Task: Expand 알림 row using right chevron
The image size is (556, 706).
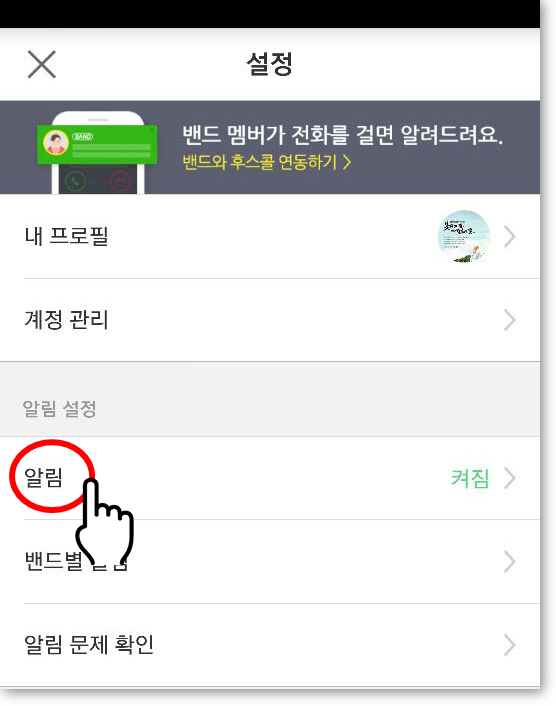Action: pos(510,478)
